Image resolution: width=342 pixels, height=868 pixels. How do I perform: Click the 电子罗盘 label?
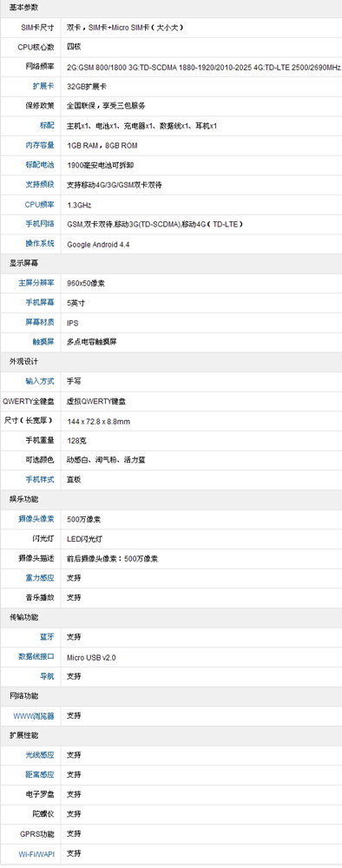[x=40, y=794]
